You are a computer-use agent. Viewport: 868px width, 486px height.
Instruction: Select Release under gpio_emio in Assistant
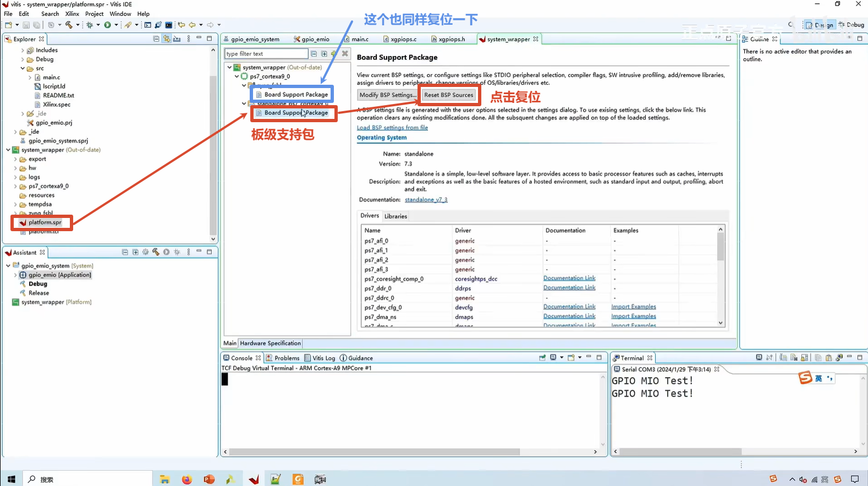click(39, 293)
